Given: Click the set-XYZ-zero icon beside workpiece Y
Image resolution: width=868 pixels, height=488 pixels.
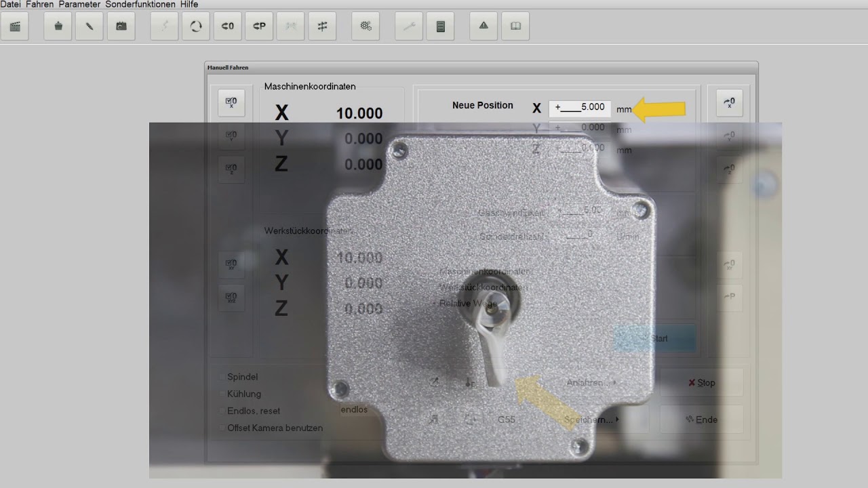Looking at the screenshot, I should pos(231,298).
